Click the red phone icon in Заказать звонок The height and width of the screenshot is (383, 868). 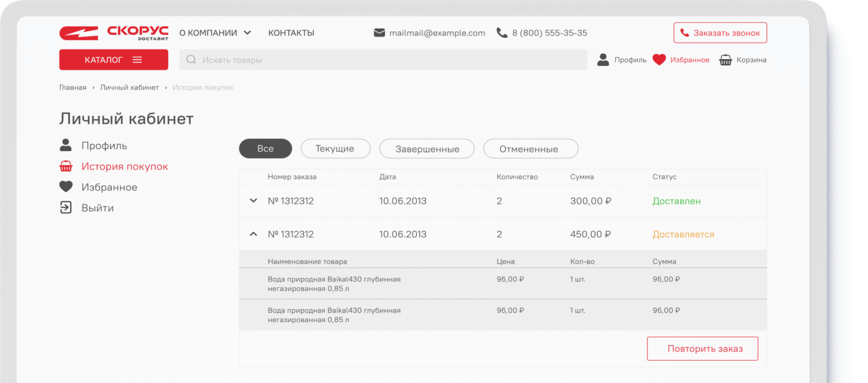pos(684,33)
